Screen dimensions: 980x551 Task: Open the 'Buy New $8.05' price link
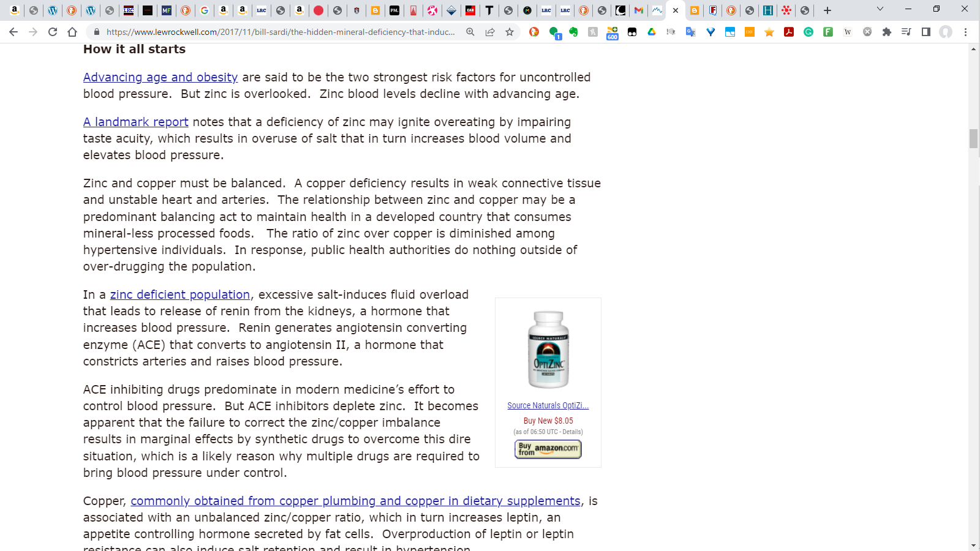click(548, 421)
